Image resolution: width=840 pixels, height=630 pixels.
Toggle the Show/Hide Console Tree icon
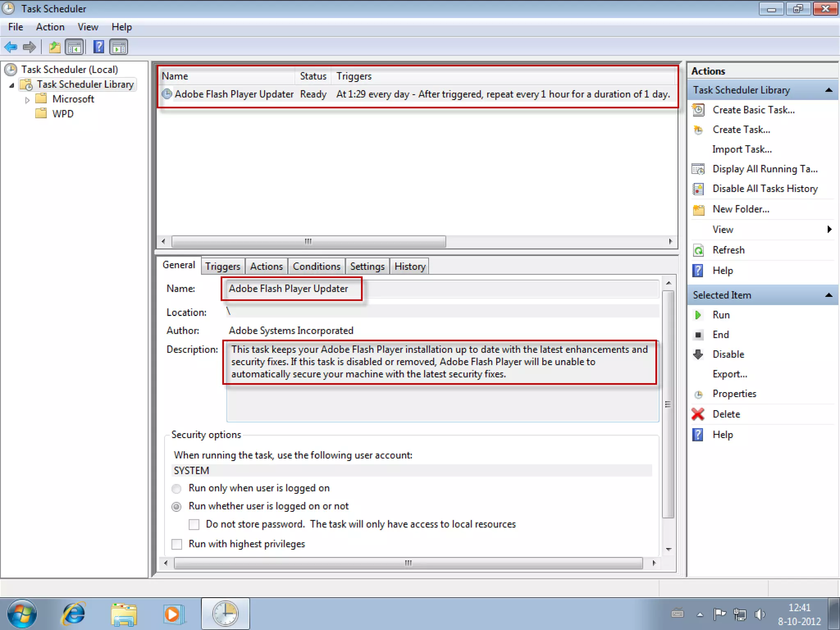click(74, 47)
